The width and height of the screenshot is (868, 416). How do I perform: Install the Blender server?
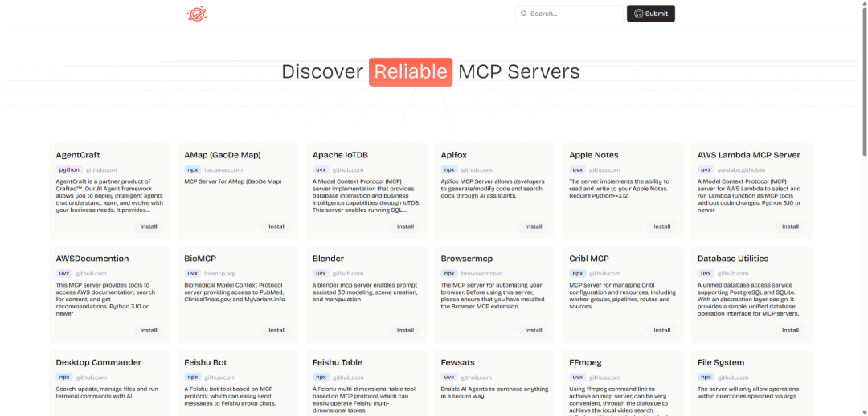click(405, 330)
